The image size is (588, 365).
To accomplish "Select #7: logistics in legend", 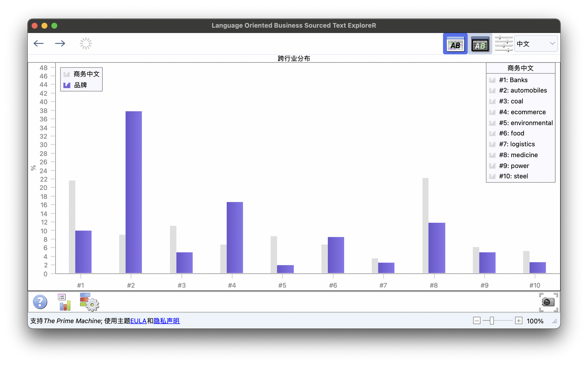I will pyautogui.click(x=512, y=144).
